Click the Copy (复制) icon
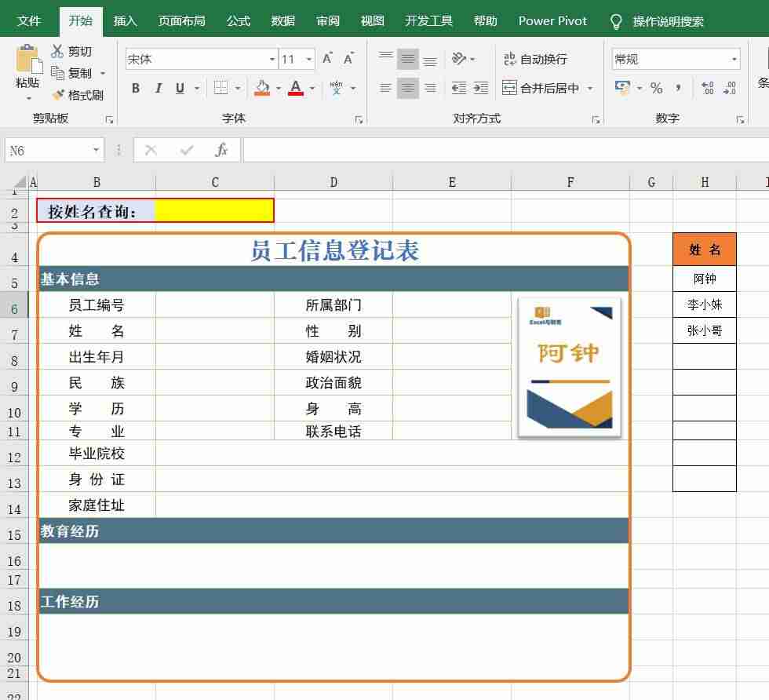This screenshot has width=769, height=700. click(x=57, y=73)
